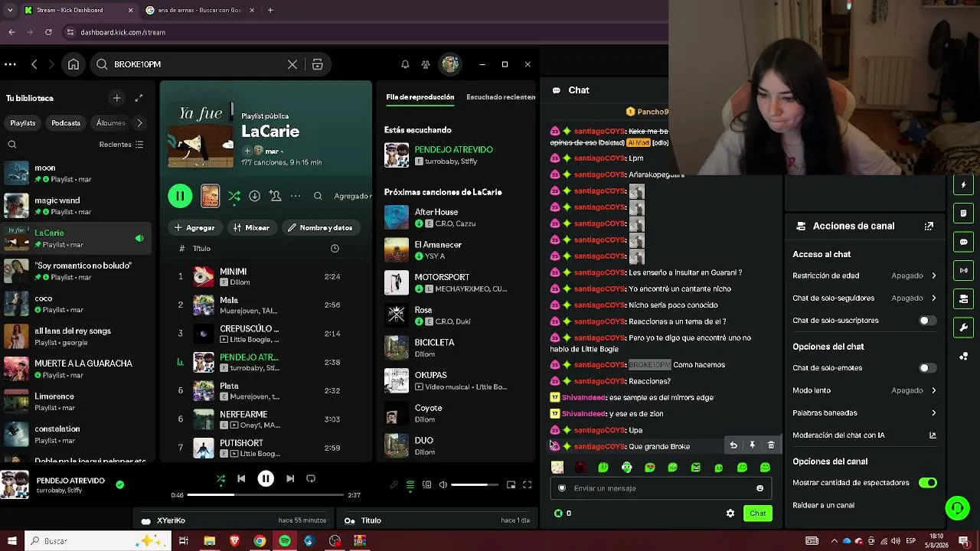The image size is (980, 551).
Task: Filter library by Álbumes
Action: click(x=111, y=123)
